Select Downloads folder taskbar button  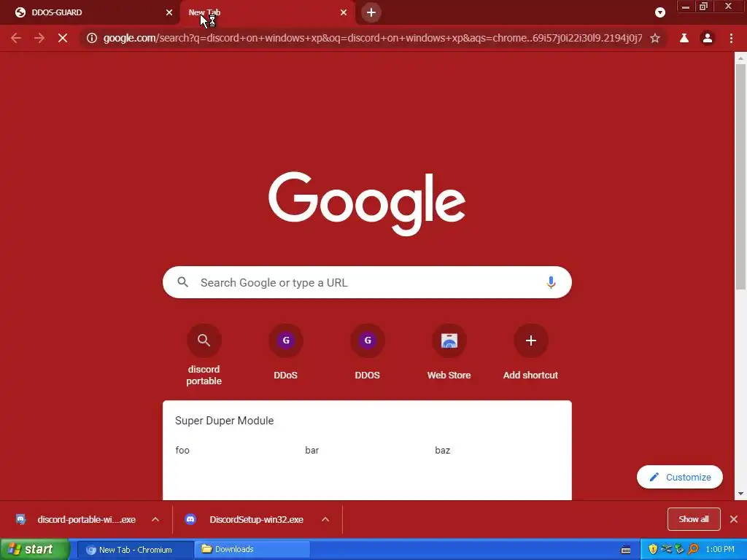(252, 550)
